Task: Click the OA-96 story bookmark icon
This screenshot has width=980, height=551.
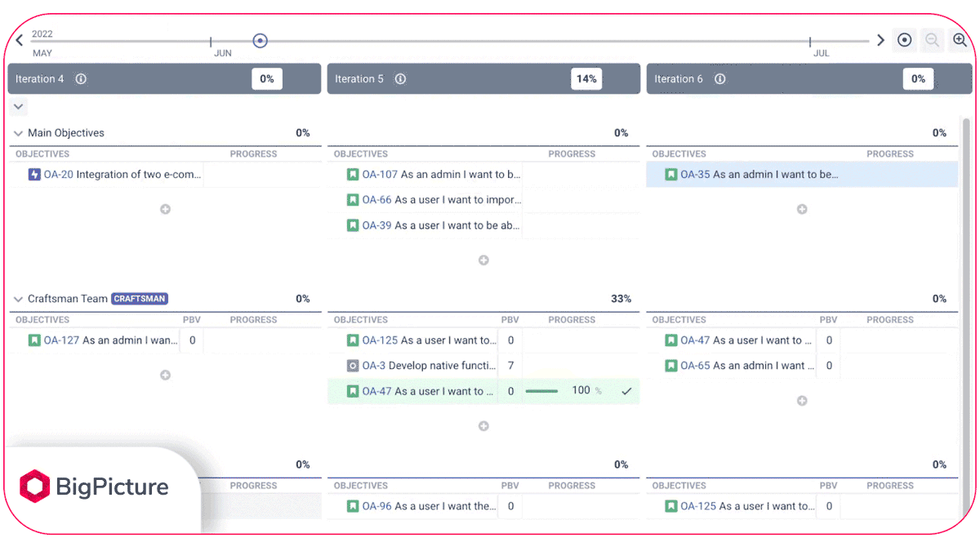Action: click(353, 506)
